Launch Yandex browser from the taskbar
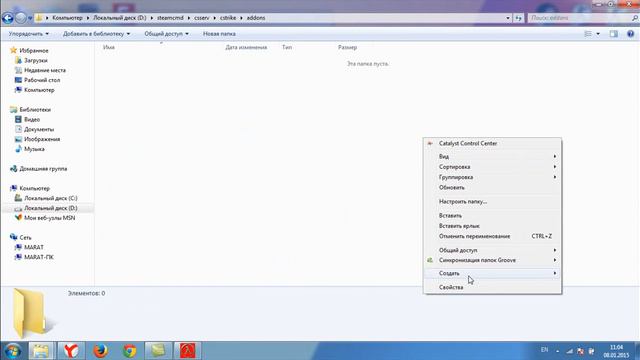 [x=71, y=351]
